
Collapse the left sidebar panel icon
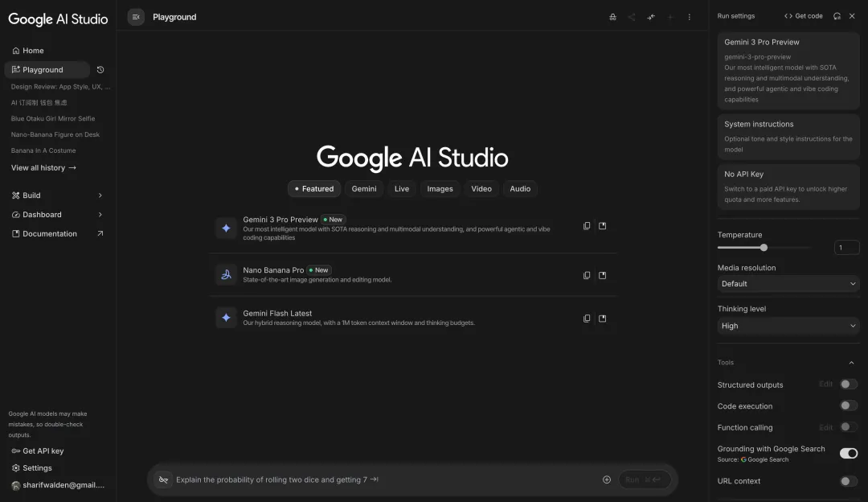[x=136, y=17]
